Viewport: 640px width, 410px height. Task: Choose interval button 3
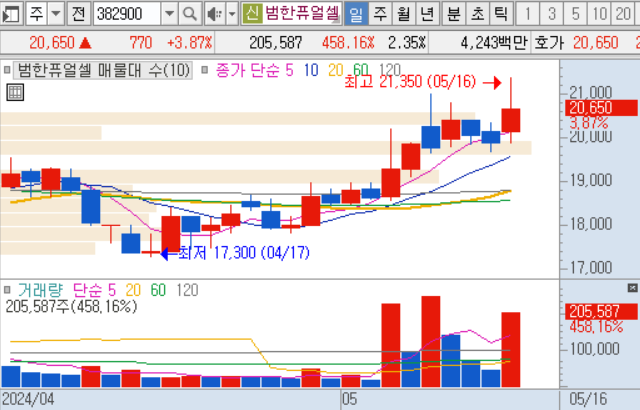(x=551, y=14)
